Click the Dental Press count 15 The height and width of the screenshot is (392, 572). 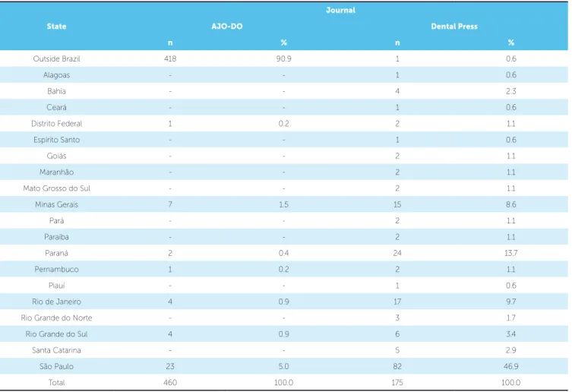click(x=397, y=204)
